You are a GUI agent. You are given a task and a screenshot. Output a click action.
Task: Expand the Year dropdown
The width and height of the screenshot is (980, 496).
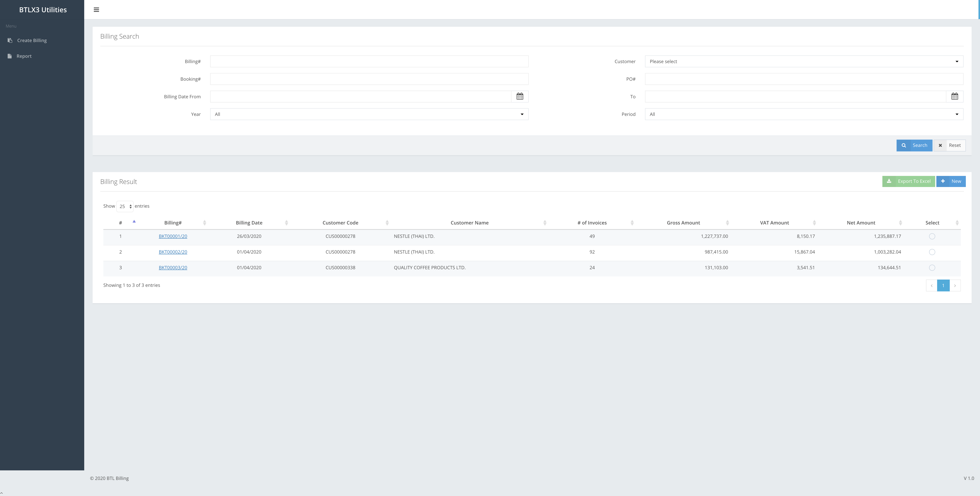369,114
